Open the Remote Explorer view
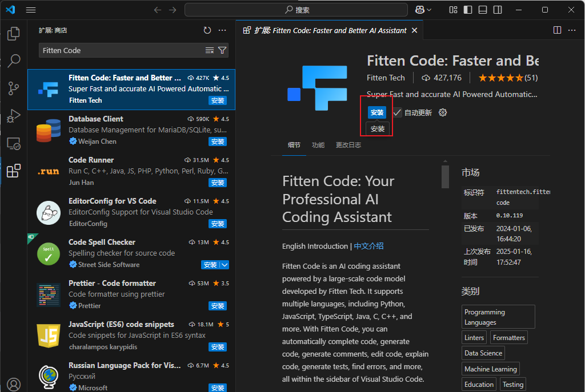Screen dimensions: 585x392 14,143
